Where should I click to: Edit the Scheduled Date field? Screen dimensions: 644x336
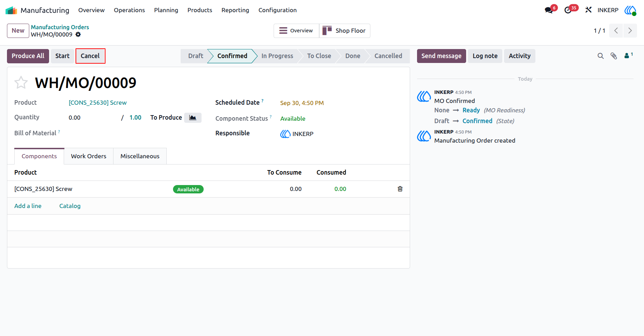pyautogui.click(x=302, y=103)
